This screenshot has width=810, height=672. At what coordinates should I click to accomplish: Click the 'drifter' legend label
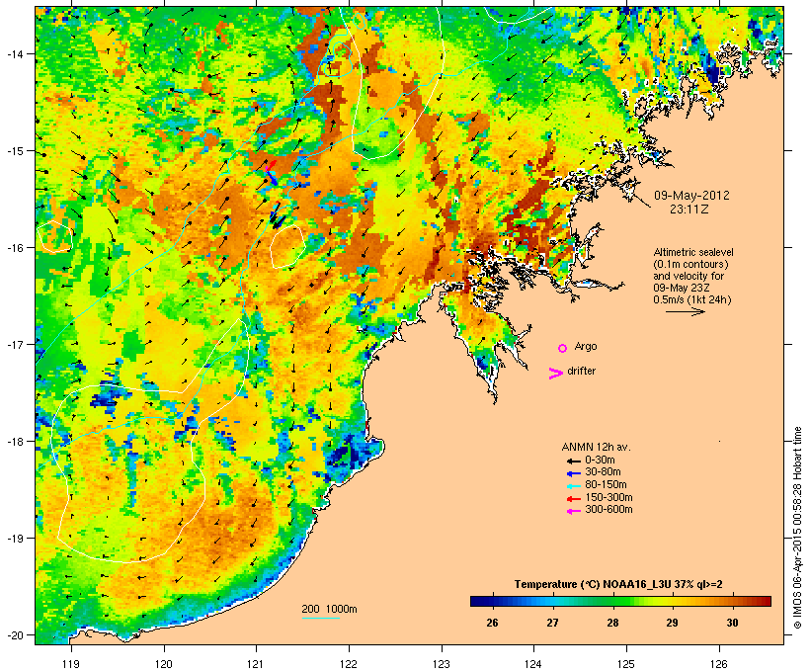(581, 371)
